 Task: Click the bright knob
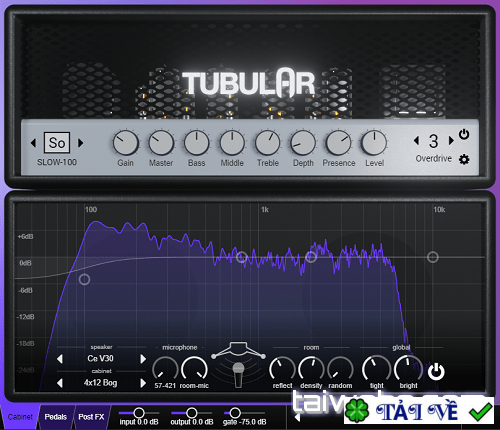[408, 368]
